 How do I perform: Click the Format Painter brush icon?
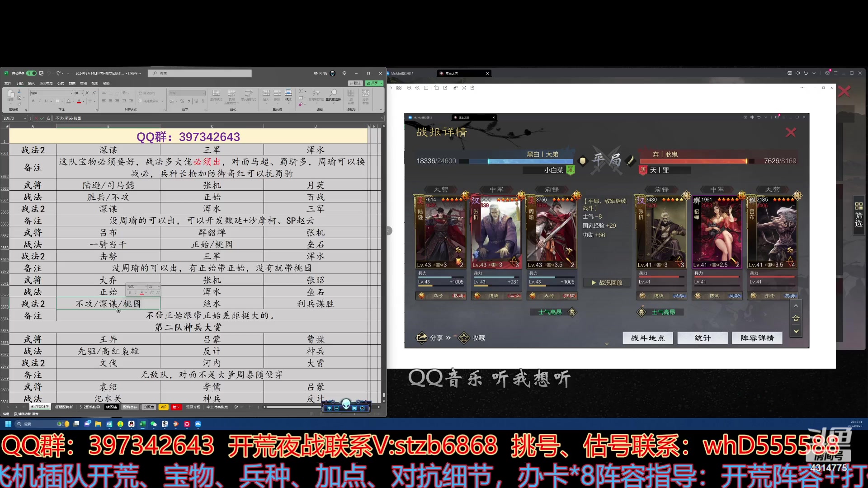(19, 103)
